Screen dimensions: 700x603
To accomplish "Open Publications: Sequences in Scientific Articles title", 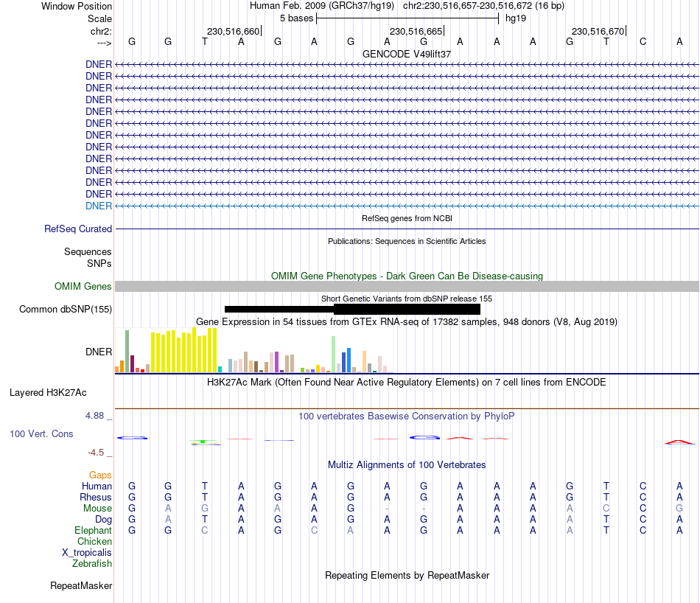I will click(407, 241).
